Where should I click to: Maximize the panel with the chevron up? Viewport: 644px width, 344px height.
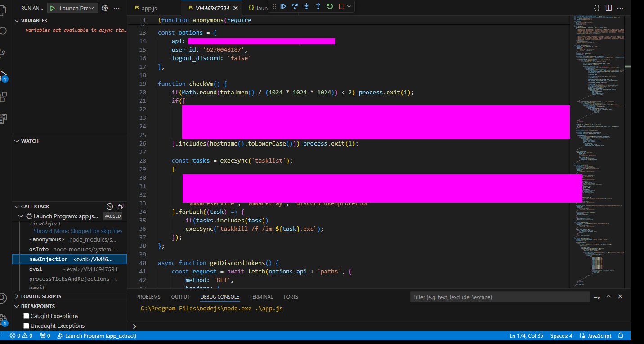pos(608,296)
